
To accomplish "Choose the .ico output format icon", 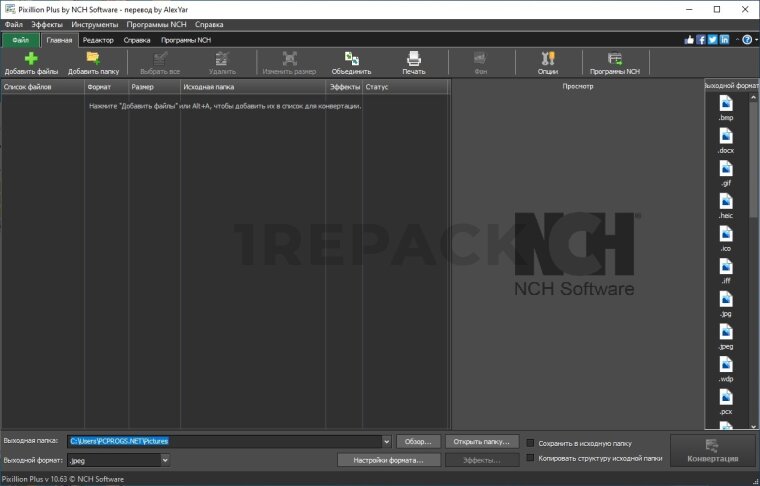I will 726,235.
